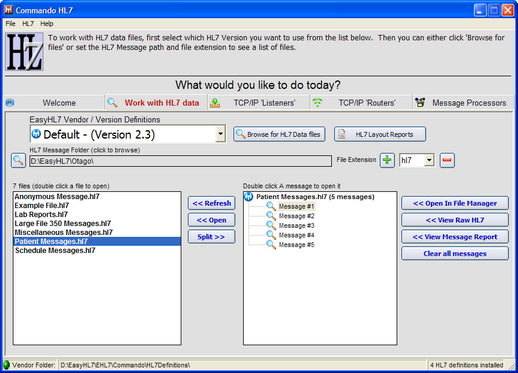Image resolution: width=518 pixels, height=373 pixels.
Task: Select the Patient Messages.hl7 (5 messages) node
Action: (x=315, y=197)
